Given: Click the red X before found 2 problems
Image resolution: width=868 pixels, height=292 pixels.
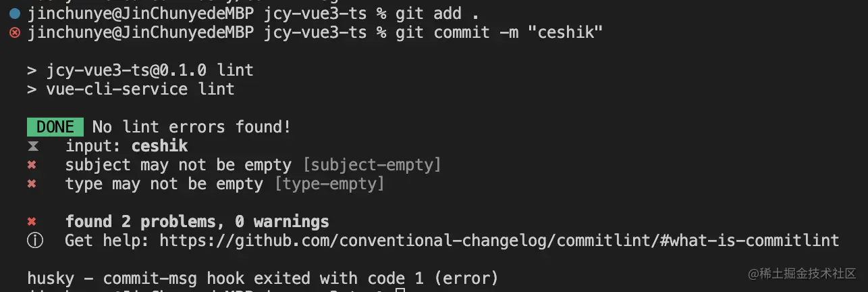Looking at the screenshot, I should coord(32,222).
